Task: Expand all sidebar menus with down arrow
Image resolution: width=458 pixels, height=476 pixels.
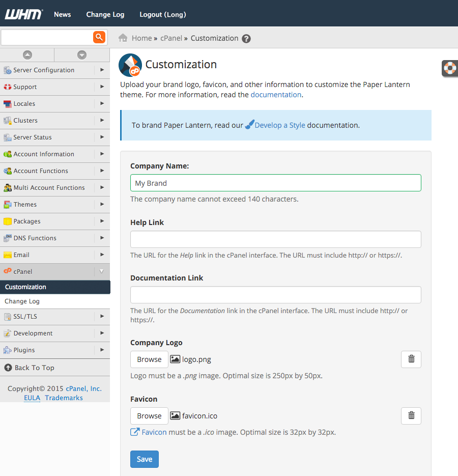Action: (x=82, y=55)
